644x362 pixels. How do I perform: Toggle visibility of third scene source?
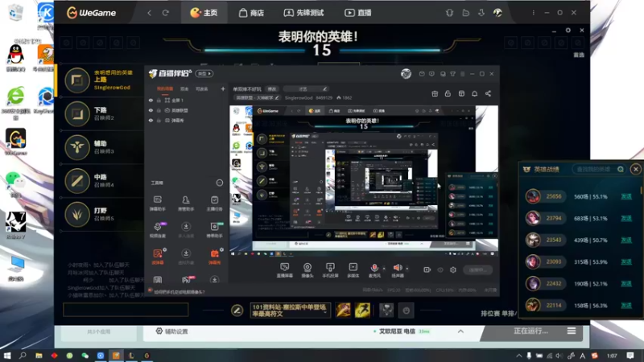pyautogui.click(x=151, y=121)
